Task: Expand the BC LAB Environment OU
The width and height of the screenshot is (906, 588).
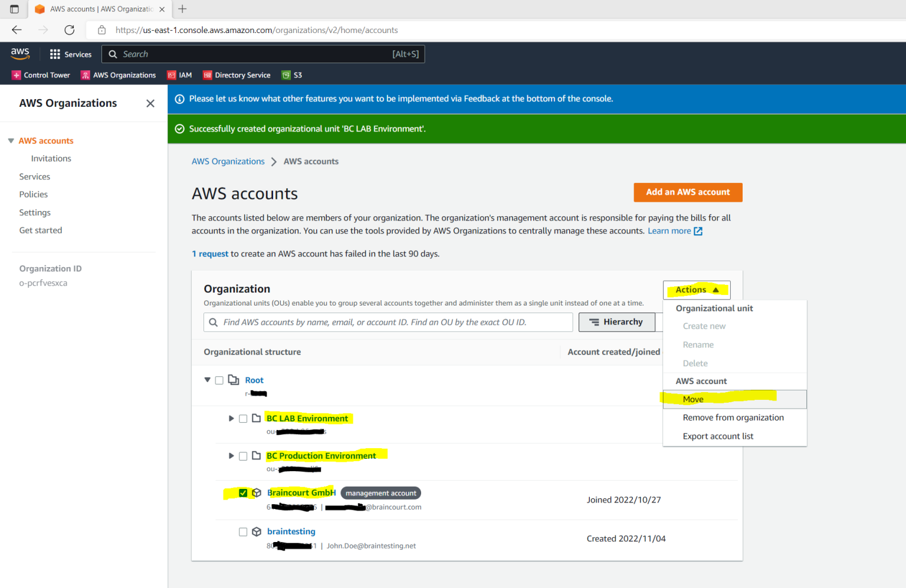Action: coord(231,418)
